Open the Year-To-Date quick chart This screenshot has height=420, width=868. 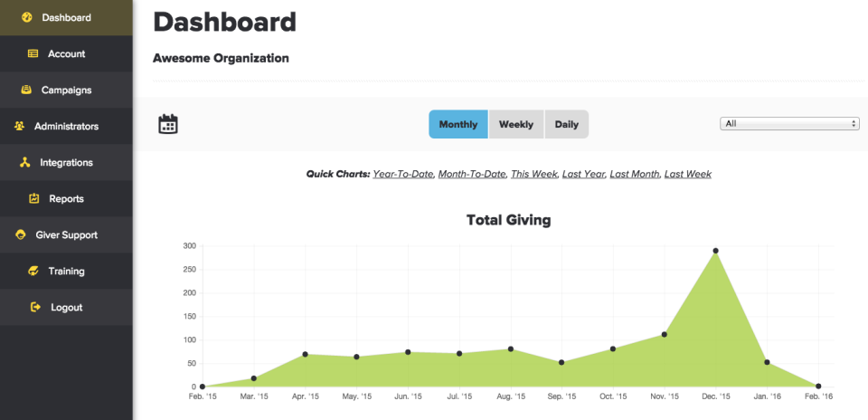[403, 174]
